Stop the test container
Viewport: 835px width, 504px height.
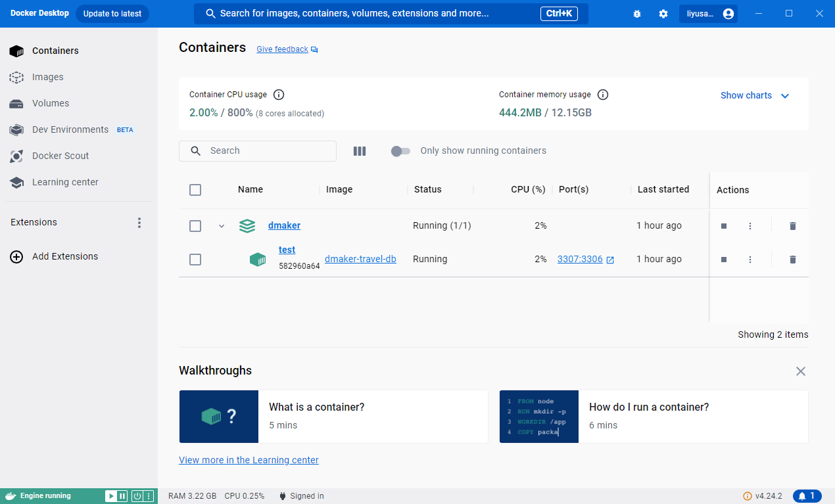coord(724,260)
